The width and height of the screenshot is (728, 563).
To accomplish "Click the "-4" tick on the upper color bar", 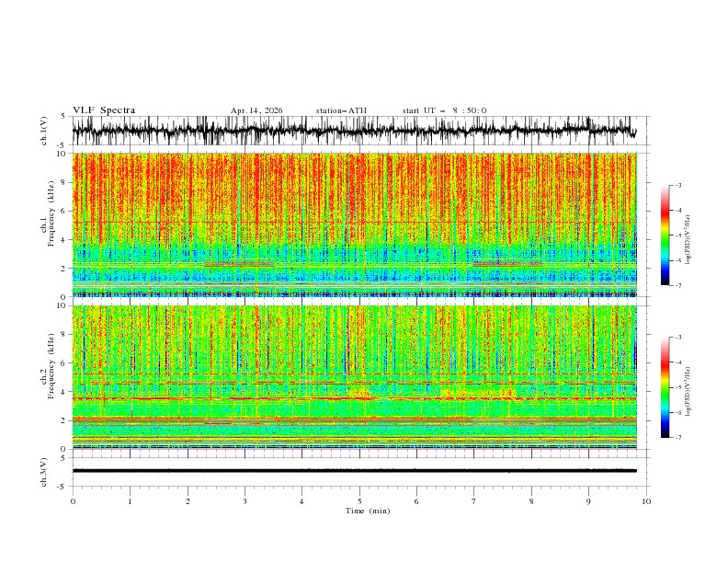I will (678, 211).
